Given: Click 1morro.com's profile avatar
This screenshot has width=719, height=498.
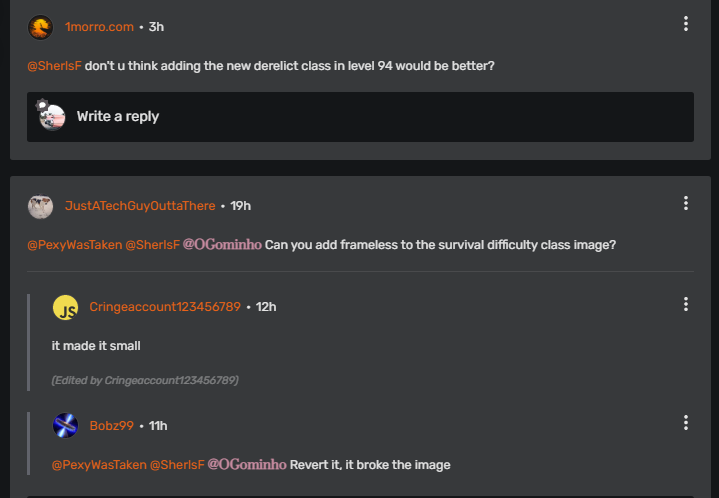Looking at the screenshot, I should coord(40,27).
